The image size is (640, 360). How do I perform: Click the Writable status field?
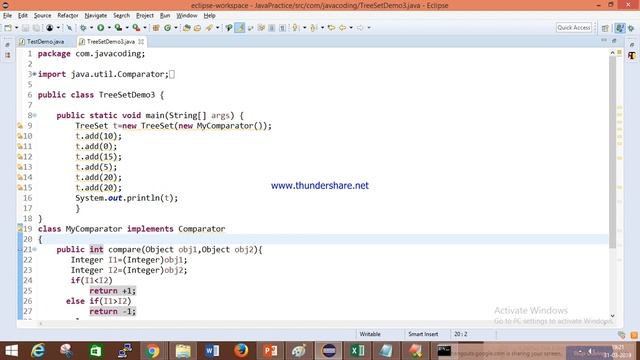pyautogui.click(x=370, y=334)
